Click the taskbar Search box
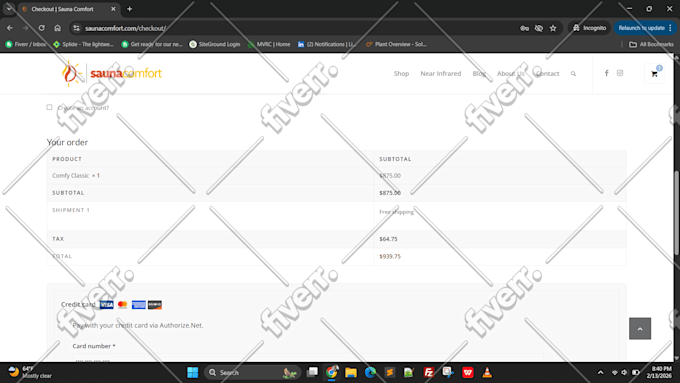This screenshot has height=383, width=680. (252, 373)
